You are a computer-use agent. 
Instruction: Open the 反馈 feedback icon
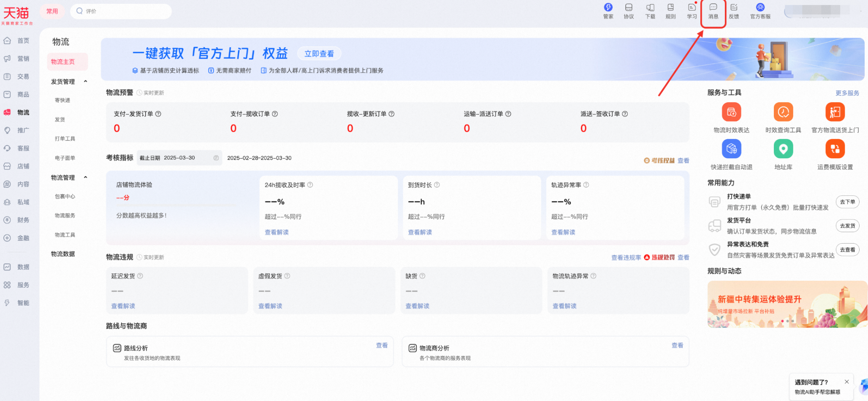coord(734,7)
